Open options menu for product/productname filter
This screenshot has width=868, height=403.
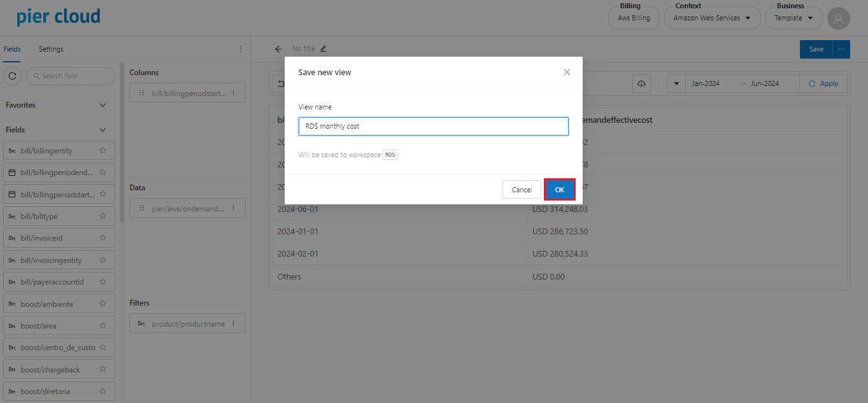(233, 323)
